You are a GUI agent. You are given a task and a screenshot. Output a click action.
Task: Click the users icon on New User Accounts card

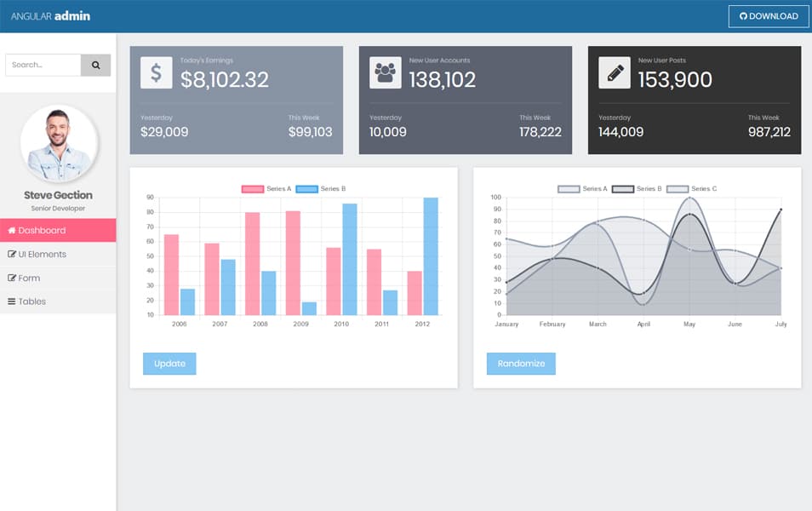tap(386, 72)
